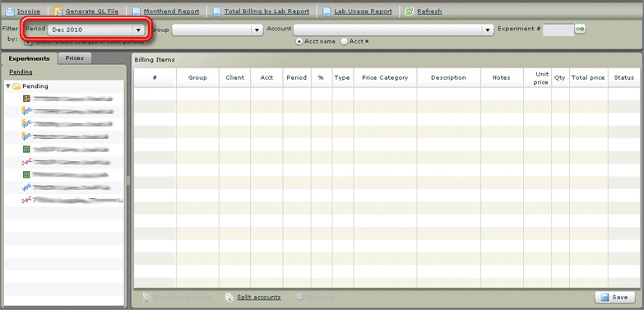This screenshot has height=310, width=644.
Task: Click the Lab Usage Report icon
Action: click(327, 12)
